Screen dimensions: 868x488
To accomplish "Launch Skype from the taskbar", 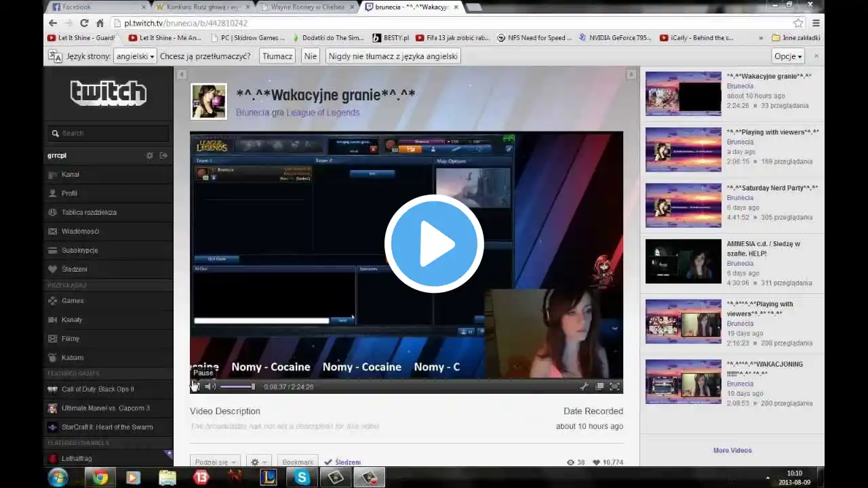I will tap(302, 478).
